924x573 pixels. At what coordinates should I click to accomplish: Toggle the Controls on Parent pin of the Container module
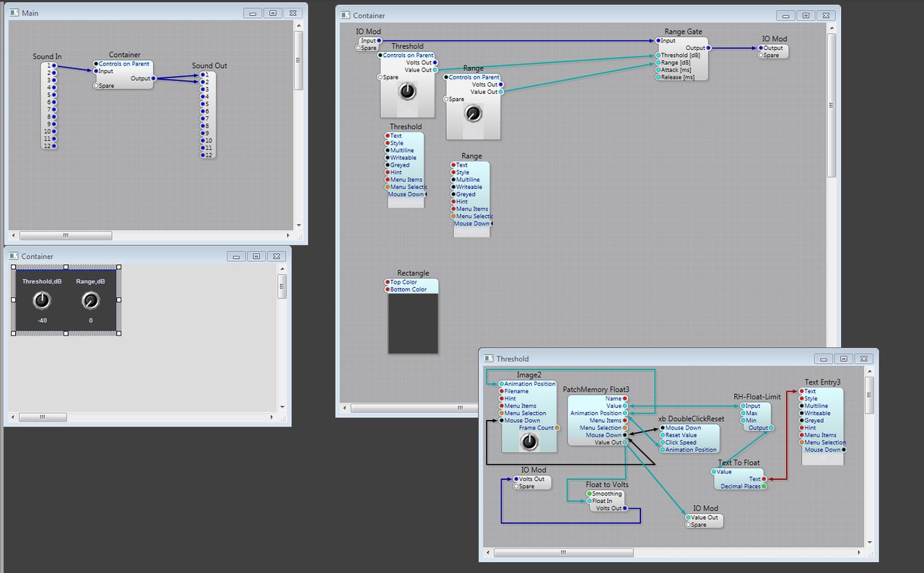pos(95,63)
